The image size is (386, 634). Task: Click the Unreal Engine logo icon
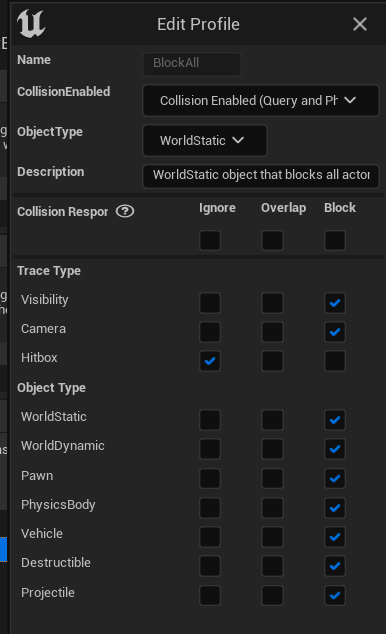pos(31,23)
